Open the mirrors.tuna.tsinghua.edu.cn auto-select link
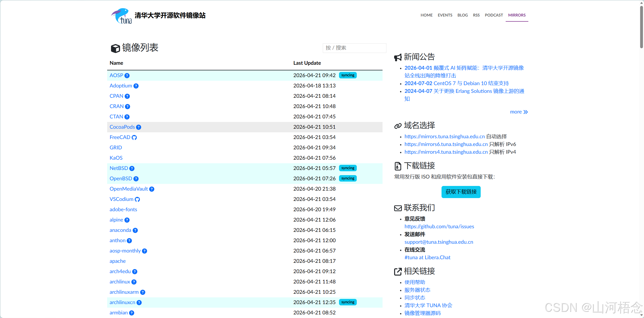Image resolution: width=644 pixels, height=318 pixels. [445, 136]
